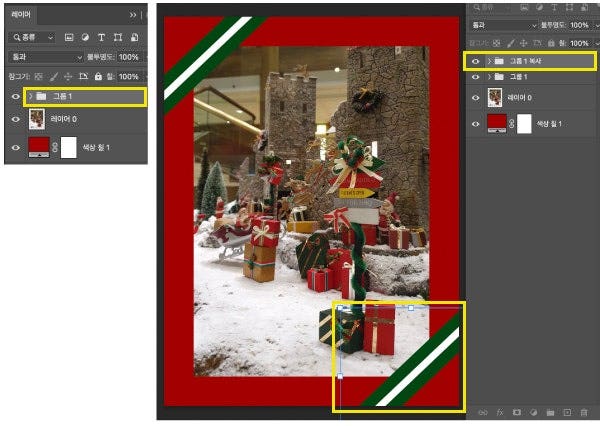600x426 pixels.
Task: Hide 그룹 1 in the floating Layers panel
Action: click(15, 96)
